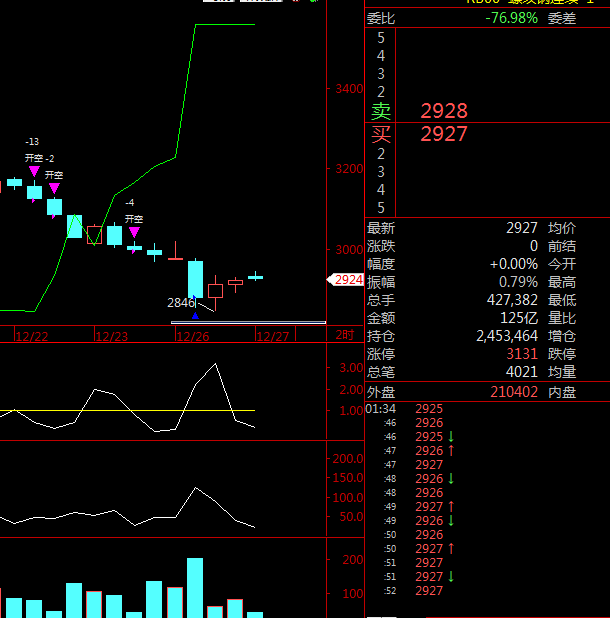Screen dimensions: 610x618
Task: Click the horizontal scrollbar under the candlestick chart
Action: pos(248,322)
